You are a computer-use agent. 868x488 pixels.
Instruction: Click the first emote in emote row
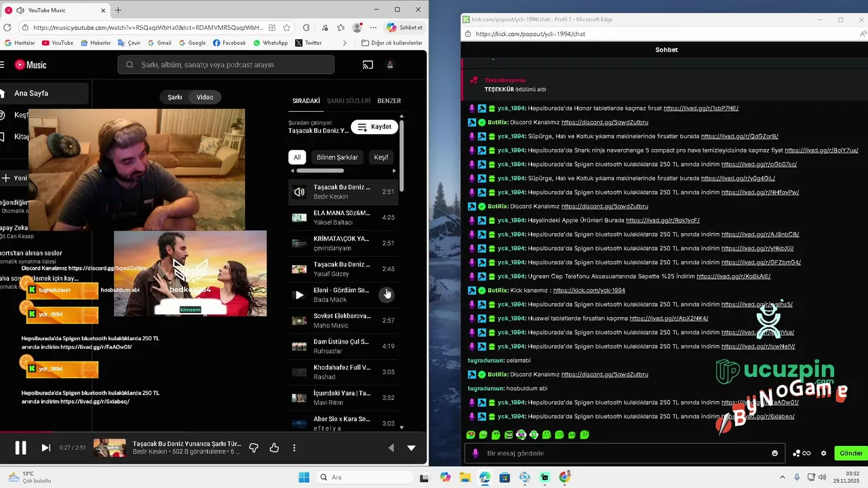[x=471, y=434]
